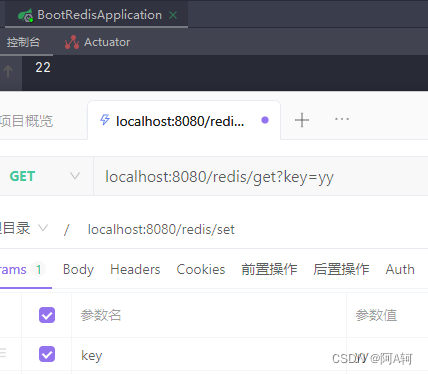Add a new request tab with plus
Viewport: 428px width, 374px height.
click(x=302, y=120)
